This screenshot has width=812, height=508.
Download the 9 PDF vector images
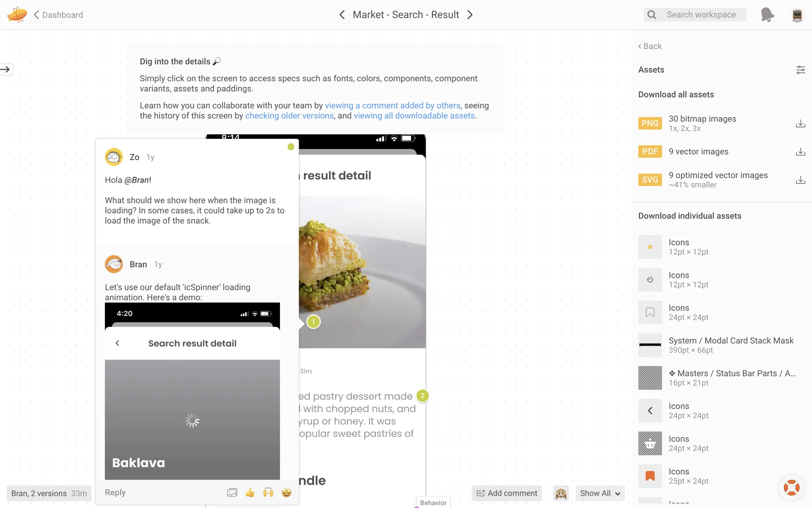point(800,152)
